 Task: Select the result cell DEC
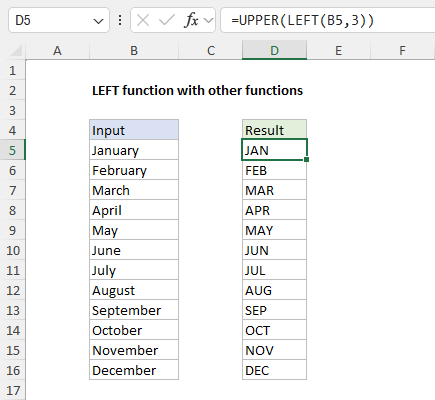coord(274,370)
